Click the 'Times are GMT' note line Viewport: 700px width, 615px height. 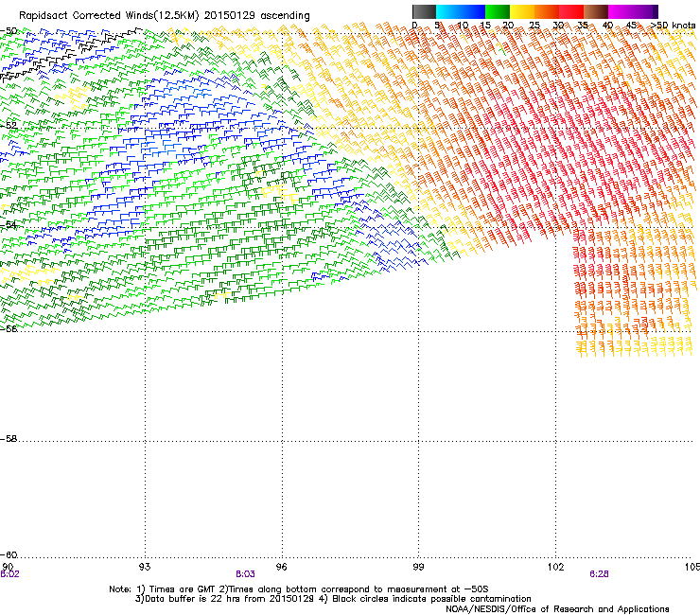tap(299, 589)
